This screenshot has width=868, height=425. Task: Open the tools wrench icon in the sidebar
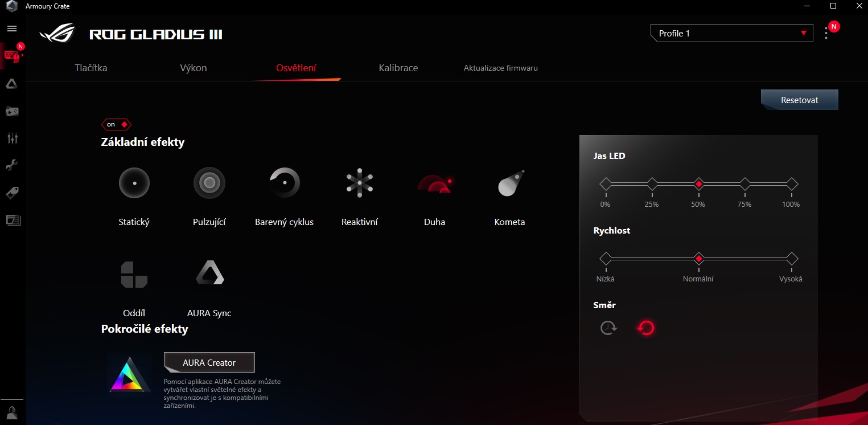click(12, 165)
